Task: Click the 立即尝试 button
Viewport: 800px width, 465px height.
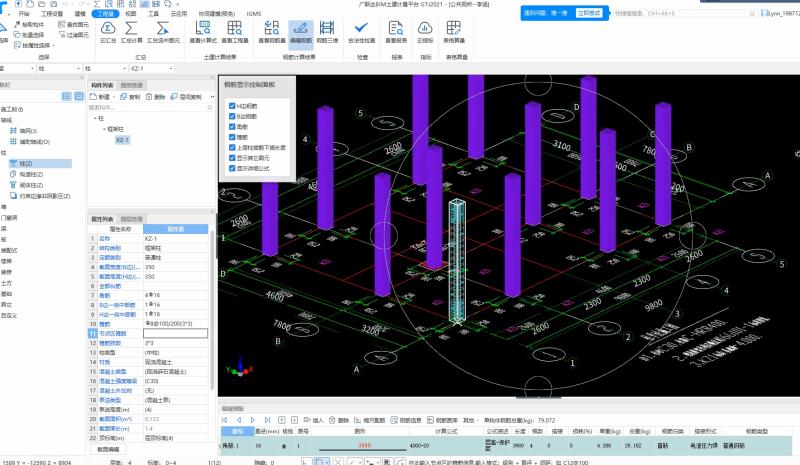Action: click(x=588, y=13)
